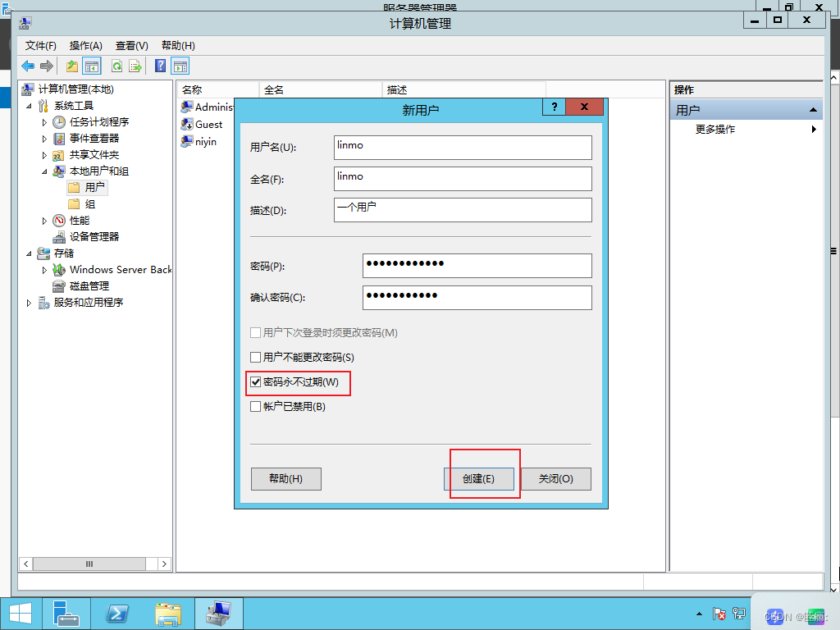The height and width of the screenshot is (630, 840).
Task: Click the Task Scheduler clock icon
Action: tap(59, 122)
